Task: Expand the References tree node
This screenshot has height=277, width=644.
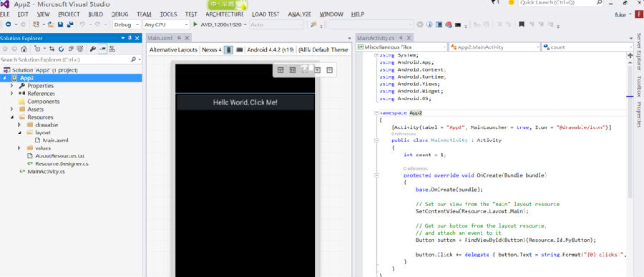Action: [x=12, y=94]
